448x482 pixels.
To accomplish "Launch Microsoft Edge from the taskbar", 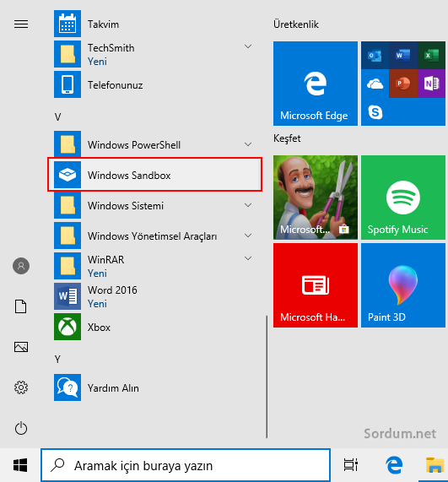I will (394, 465).
